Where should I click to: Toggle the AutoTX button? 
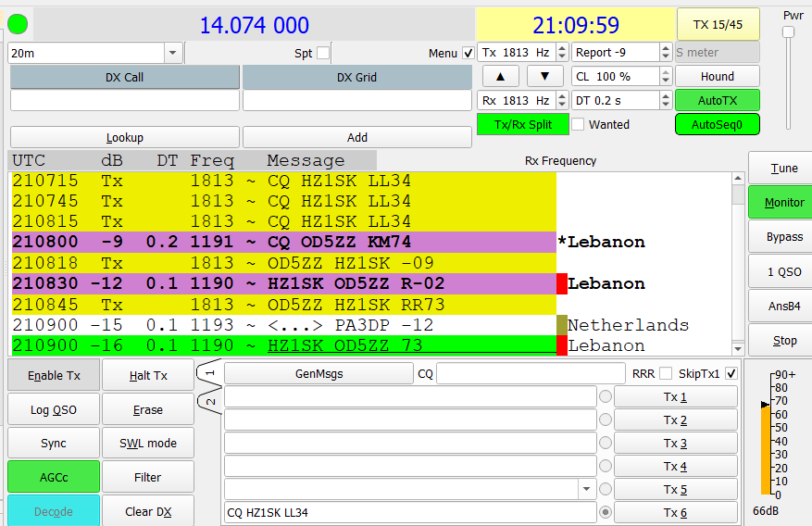[x=718, y=100]
